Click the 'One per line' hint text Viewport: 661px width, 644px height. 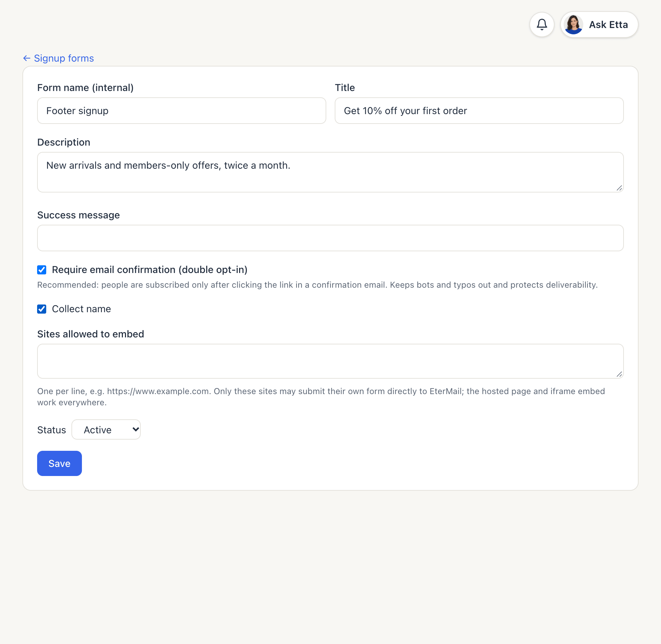coord(321,397)
